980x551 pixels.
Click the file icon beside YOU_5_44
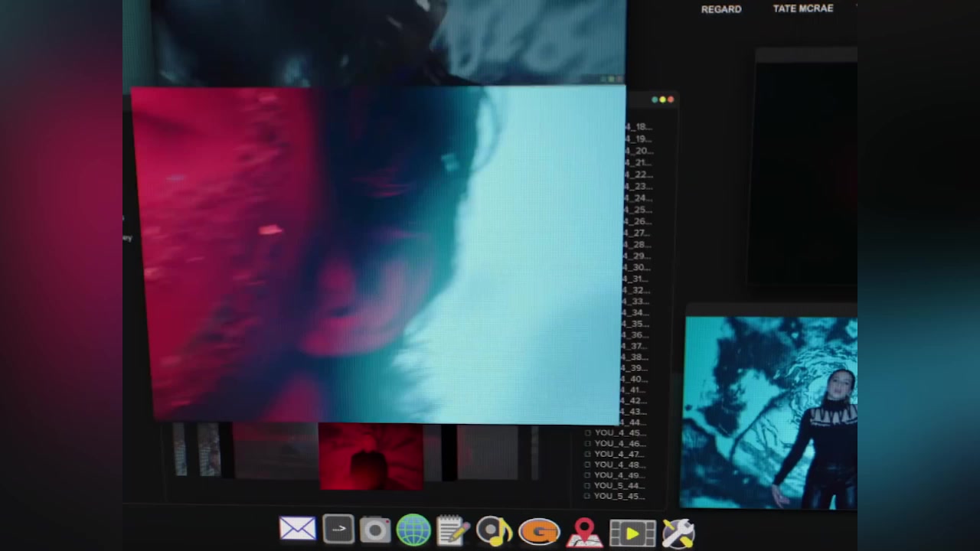588,486
